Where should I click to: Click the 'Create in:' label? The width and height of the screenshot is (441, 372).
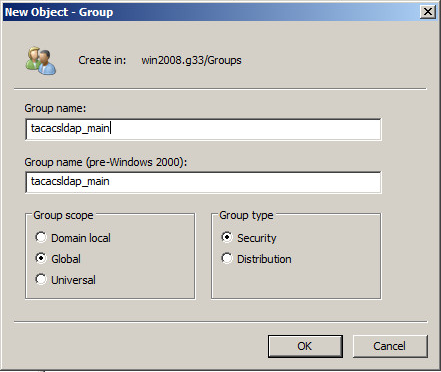pyautogui.click(x=102, y=60)
